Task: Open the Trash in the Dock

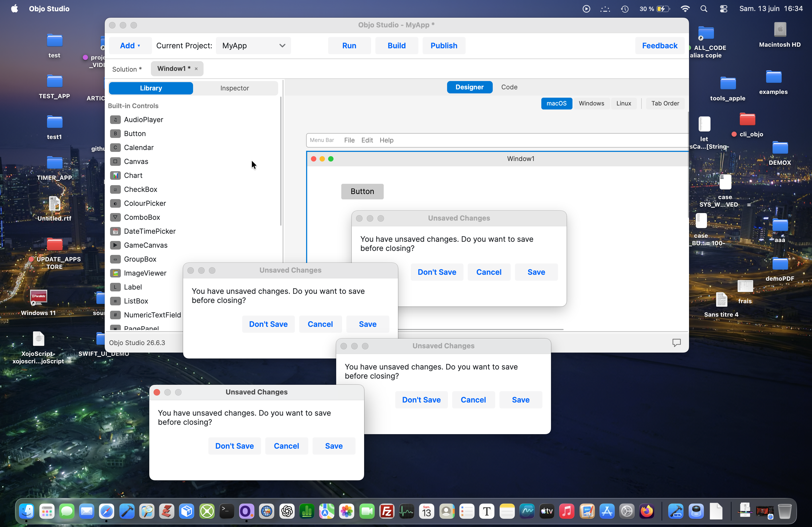Action: [784, 511]
